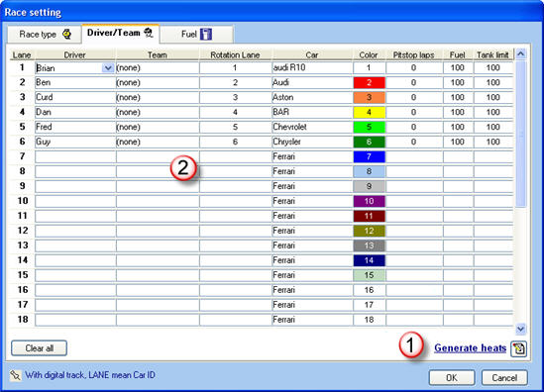Open the Fuel tab

click(196, 35)
